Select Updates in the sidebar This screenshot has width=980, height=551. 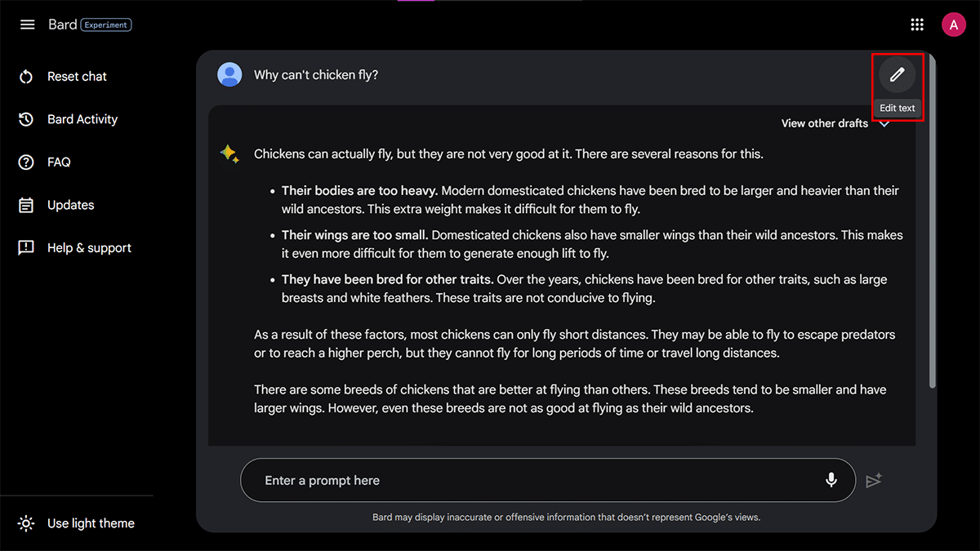tap(70, 205)
